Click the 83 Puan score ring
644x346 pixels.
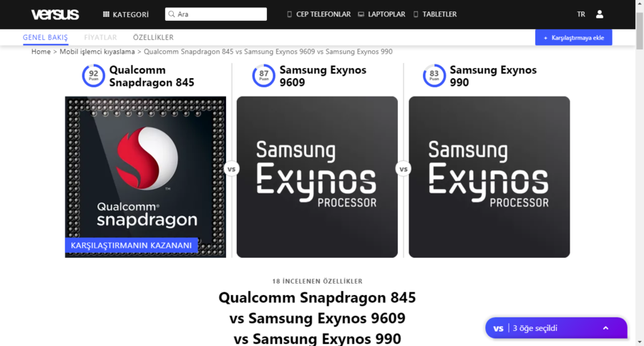(x=434, y=76)
